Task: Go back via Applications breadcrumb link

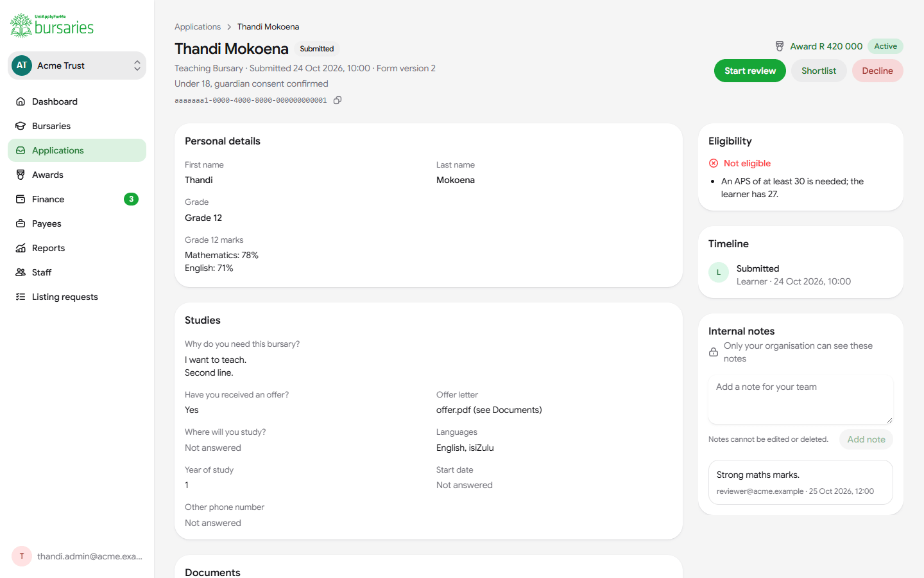Action: coord(198,27)
